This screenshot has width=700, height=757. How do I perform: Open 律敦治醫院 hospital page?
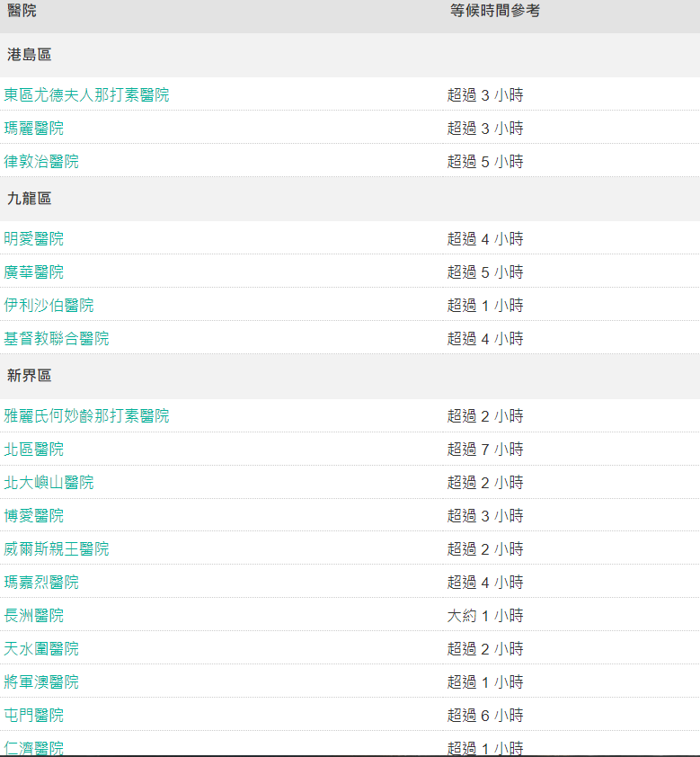click(x=41, y=161)
